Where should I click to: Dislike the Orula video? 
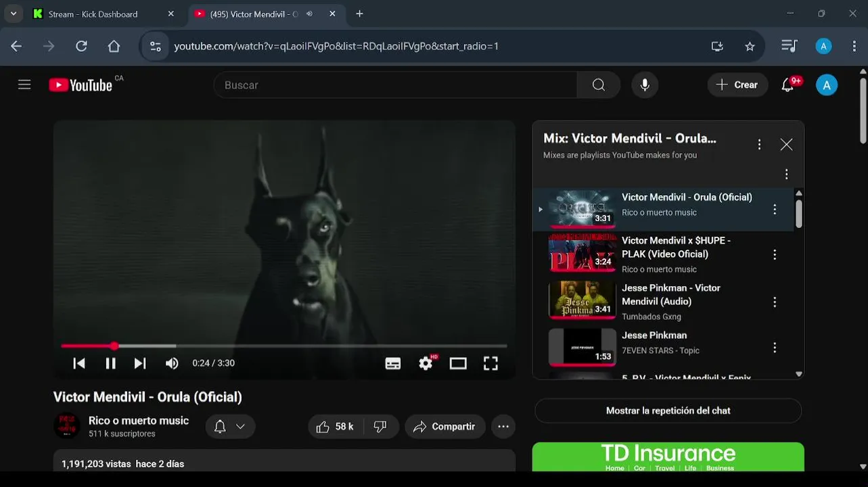pos(381,427)
